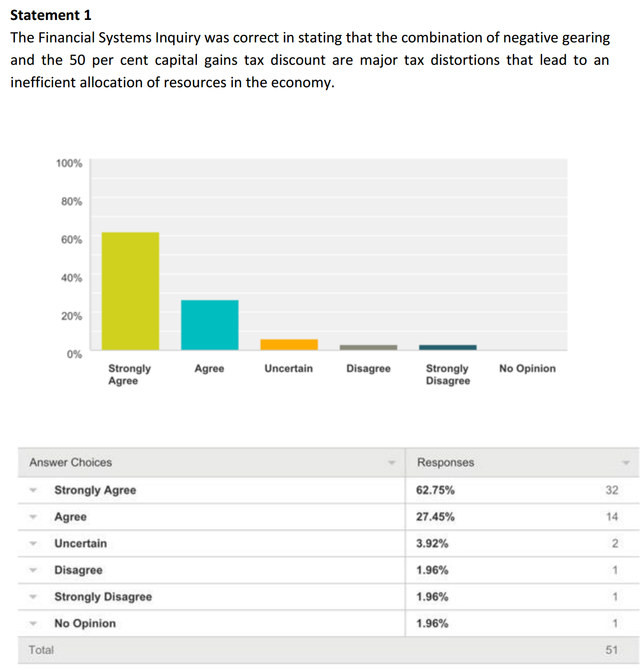The height and width of the screenshot is (670, 644).
Task: Click the Statement 1 heading
Action: (x=51, y=15)
